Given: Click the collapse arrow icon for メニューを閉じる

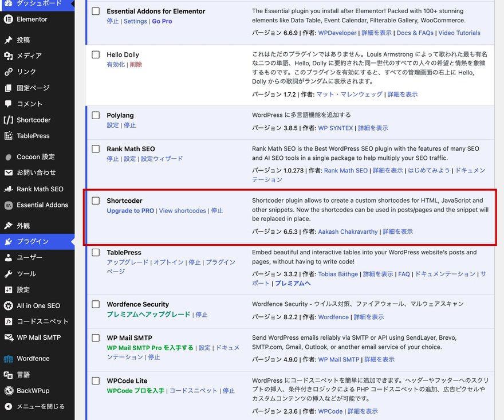Looking at the screenshot, I should (x=9, y=406).
